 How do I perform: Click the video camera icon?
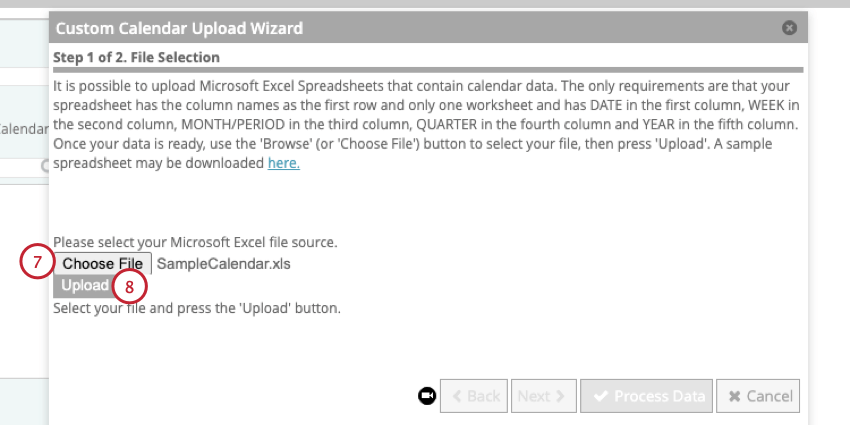pos(427,396)
